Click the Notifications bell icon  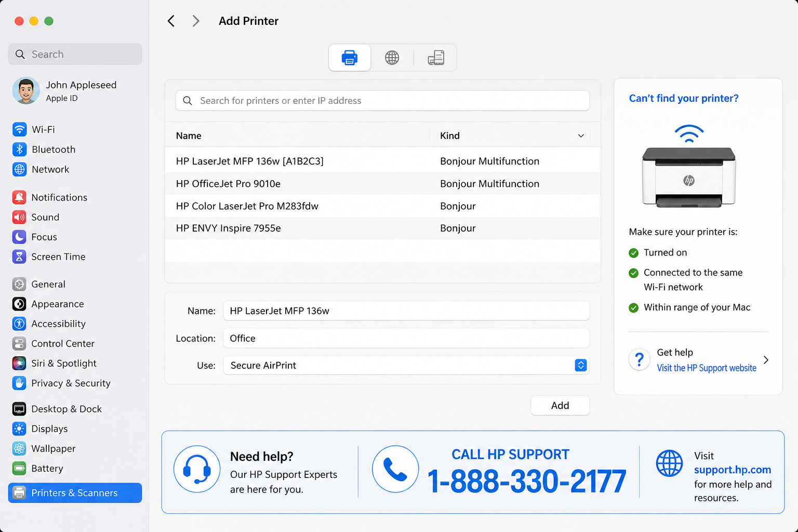pos(19,197)
